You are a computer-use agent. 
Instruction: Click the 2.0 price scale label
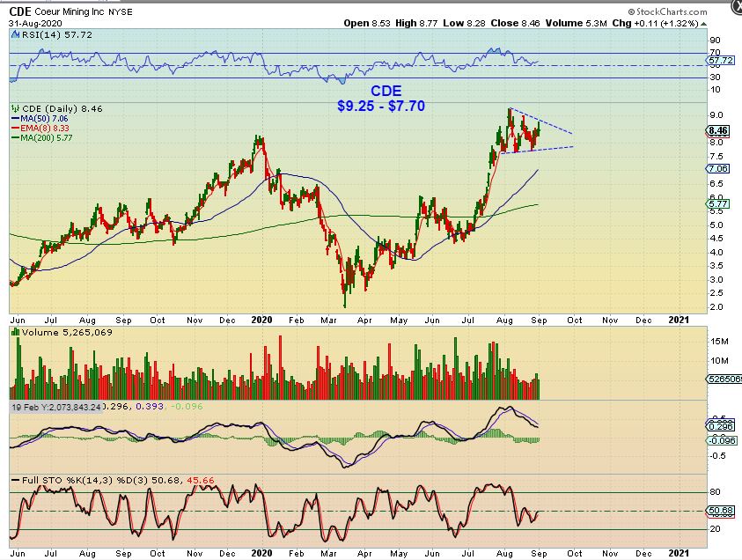[x=716, y=306]
